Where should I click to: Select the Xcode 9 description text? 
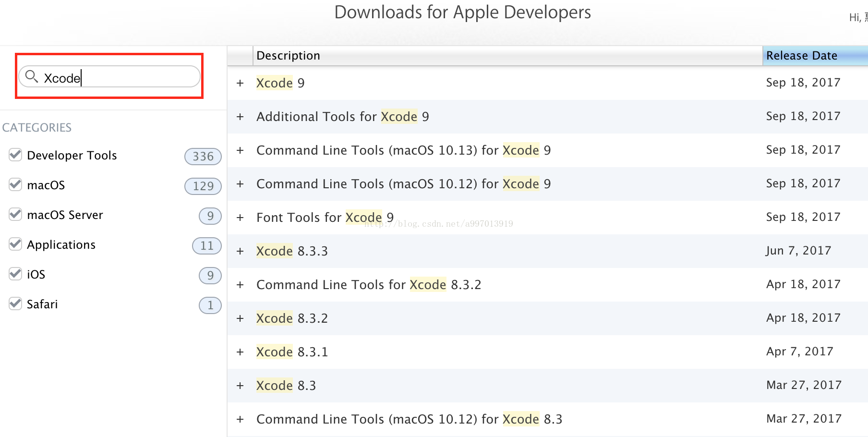280,83
